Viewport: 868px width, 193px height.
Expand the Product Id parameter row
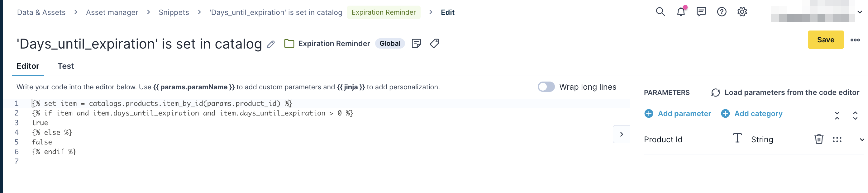point(861,139)
